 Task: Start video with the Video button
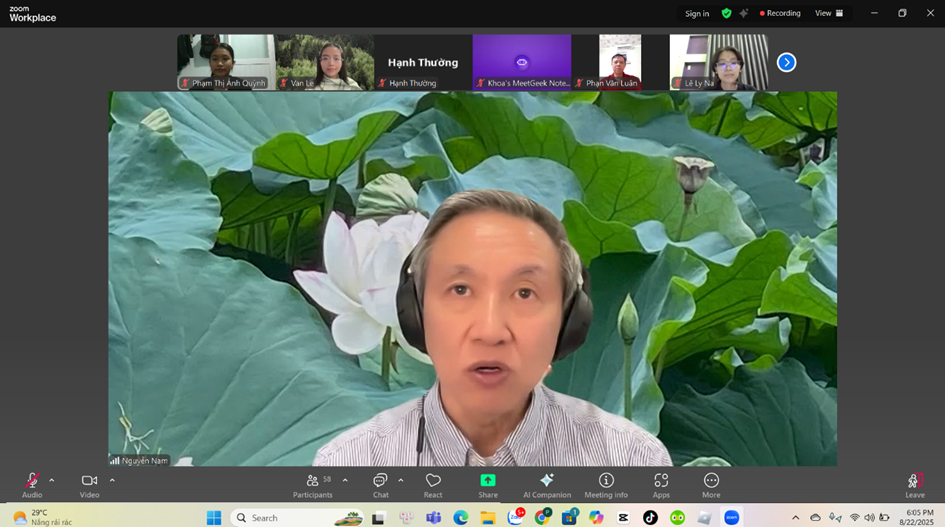(x=89, y=482)
